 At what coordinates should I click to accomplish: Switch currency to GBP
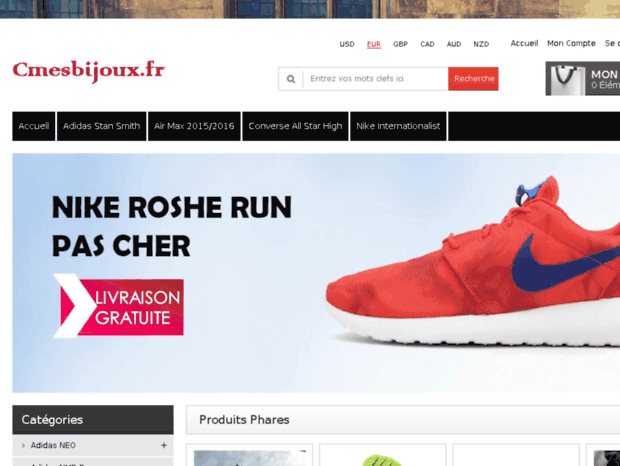click(400, 44)
